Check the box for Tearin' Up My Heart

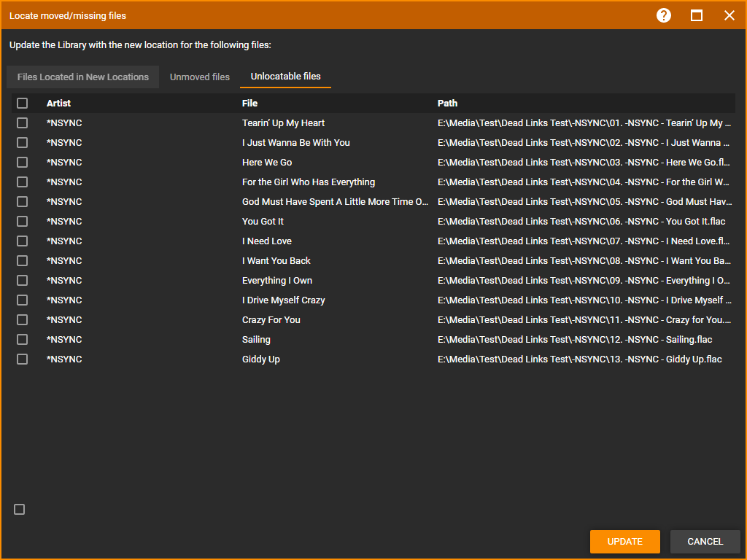[x=23, y=123]
